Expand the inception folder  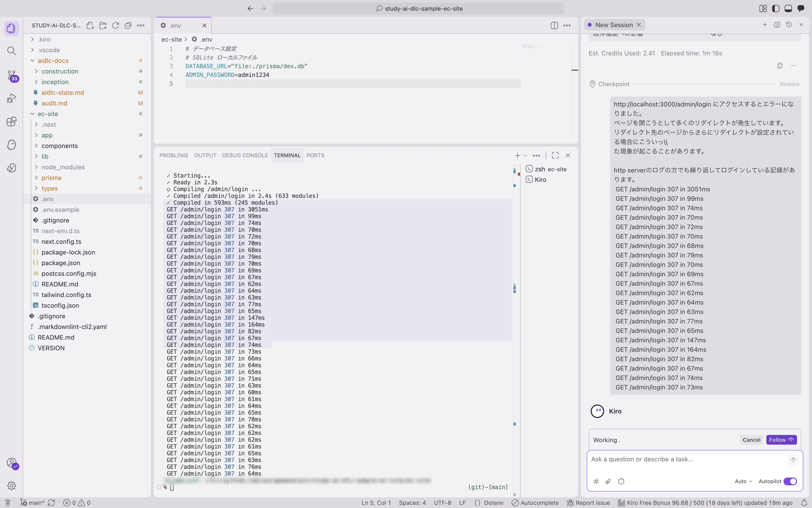point(55,82)
